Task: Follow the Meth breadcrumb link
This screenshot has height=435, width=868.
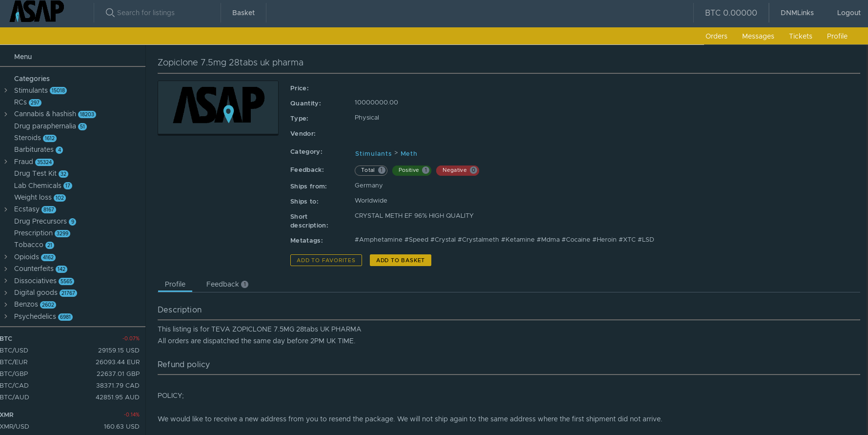Action: pos(409,154)
